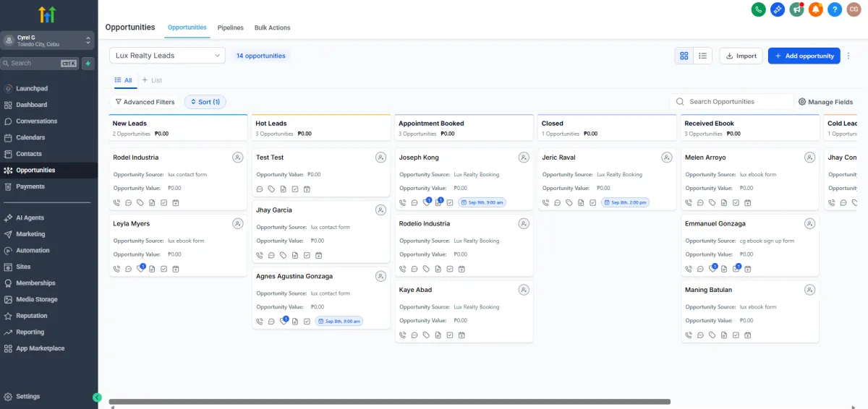This screenshot has height=409, width=868.
Task: Click assign-owner icon on Emmanuel Gonzaga card
Action: [810, 224]
